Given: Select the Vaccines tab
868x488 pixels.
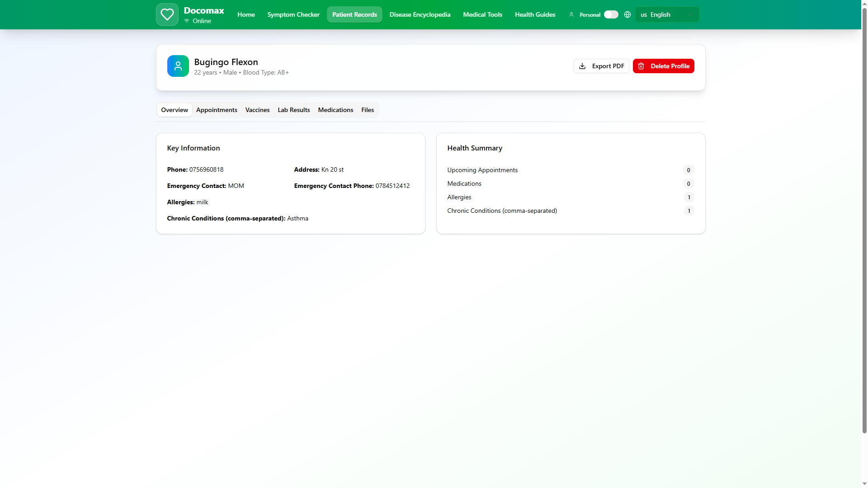Looking at the screenshot, I should [257, 110].
